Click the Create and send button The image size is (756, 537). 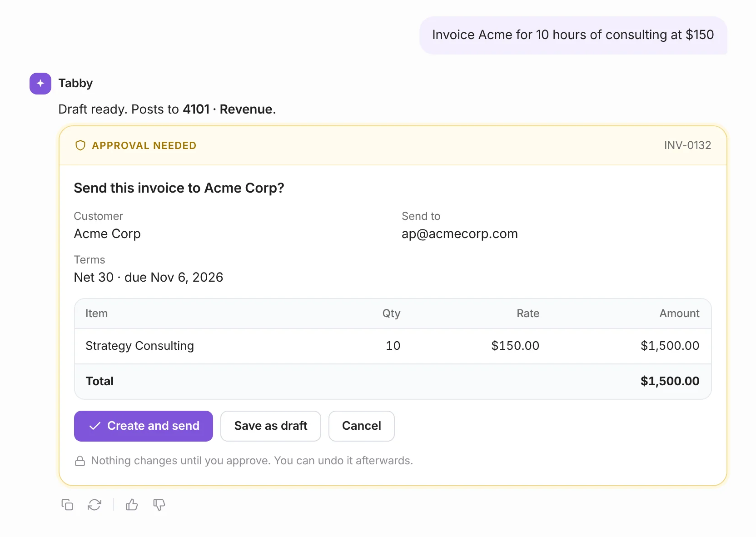(x=144, y=426)
